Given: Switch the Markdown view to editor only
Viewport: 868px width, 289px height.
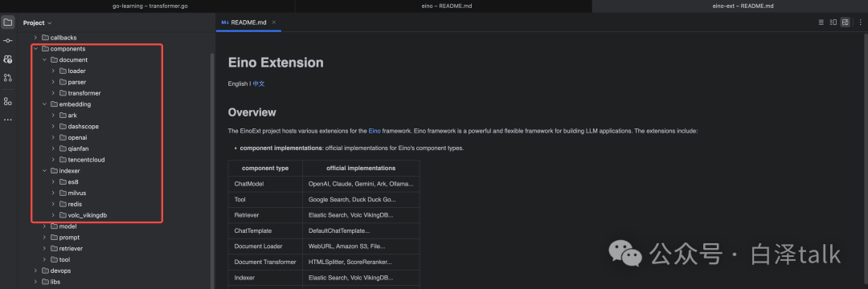Looking at the screenshot, I should (821, 22).
